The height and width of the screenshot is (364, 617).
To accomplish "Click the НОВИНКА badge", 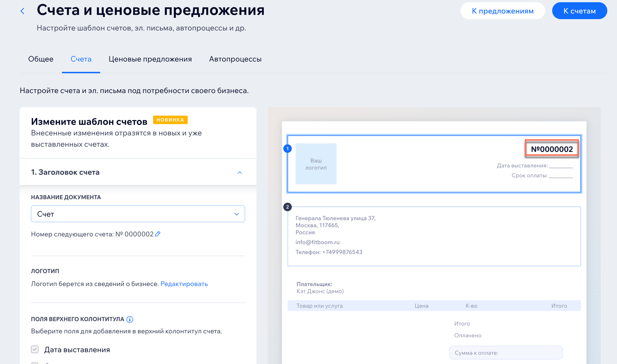I will click(x=170, y=120).
